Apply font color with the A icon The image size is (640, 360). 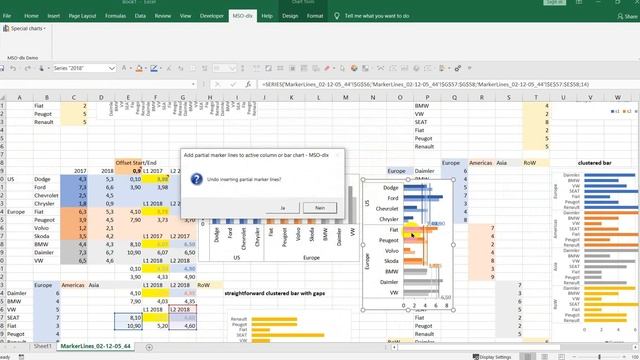tap(124, 68)
